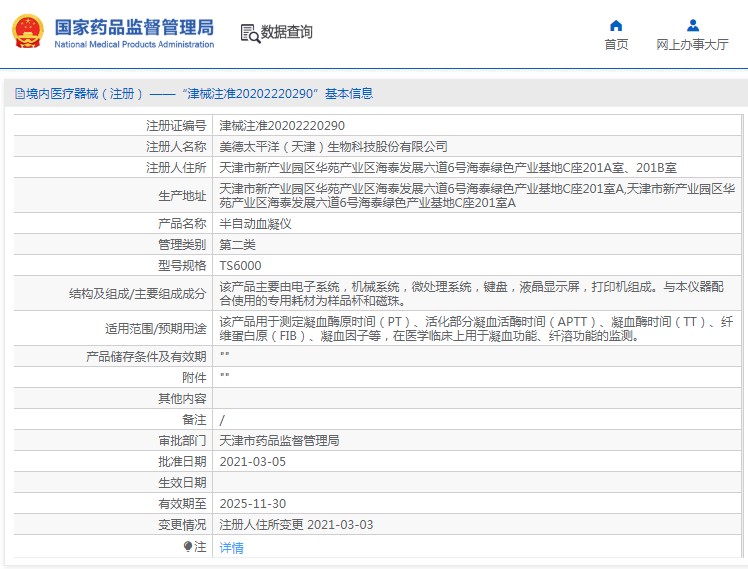Click the 注册人住所 address value
The width and height of the screenshot is (748, 569).
click(x=448, y=167)
